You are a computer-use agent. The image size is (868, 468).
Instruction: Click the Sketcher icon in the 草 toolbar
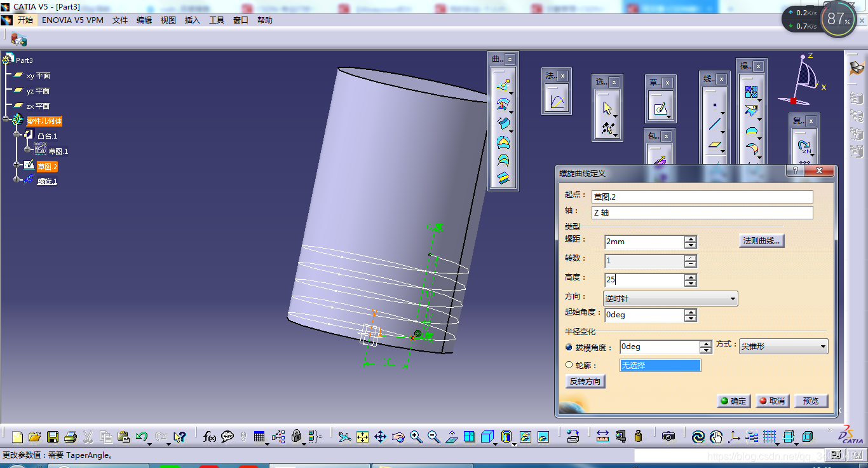tap(660, 109)
